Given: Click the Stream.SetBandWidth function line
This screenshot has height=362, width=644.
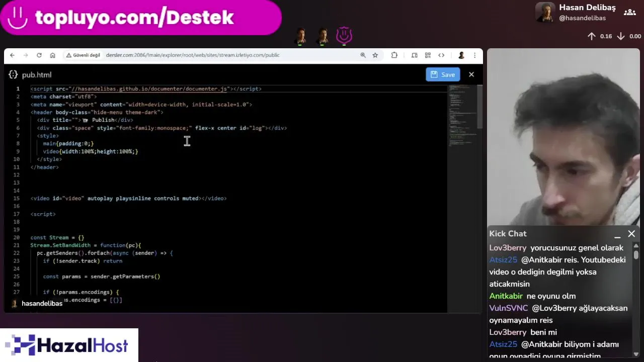Looking at the screenshot, I should pos(86,245).
